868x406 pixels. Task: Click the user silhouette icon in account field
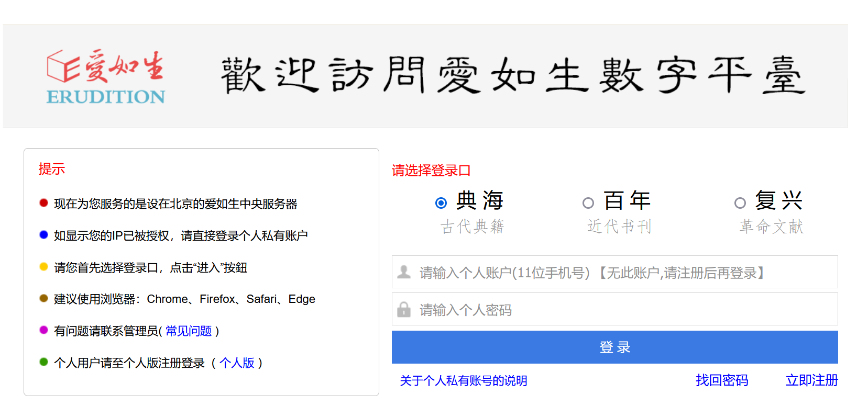pyautogui.click(x=404, y=272)
